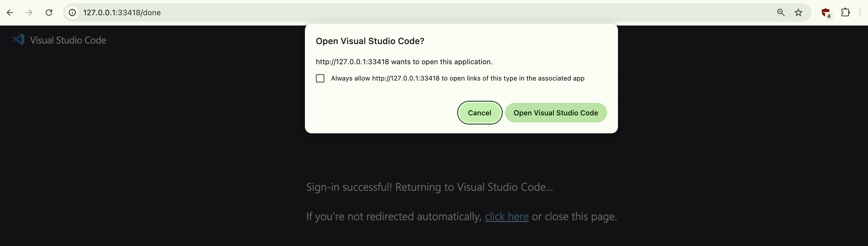The image size is (868, 246).
Task: Click the browser back arrow
Action: tap(10, 13)
